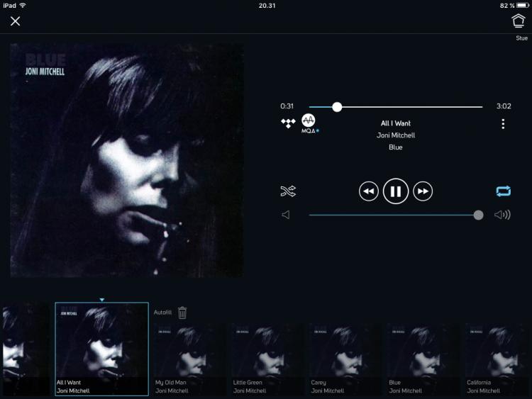This screenshot has height=399, width=532.
Task: Tap the elapsed time 0:31
Action: 287,106
